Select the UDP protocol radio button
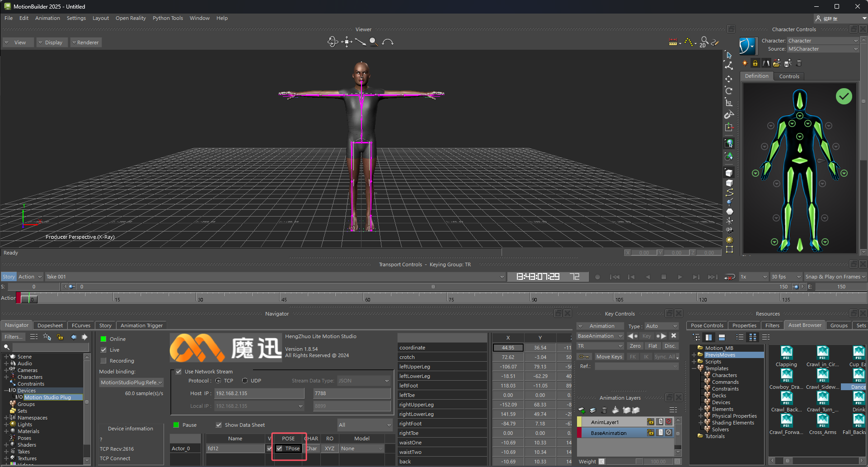868x467 pixels. pos(245,381)
